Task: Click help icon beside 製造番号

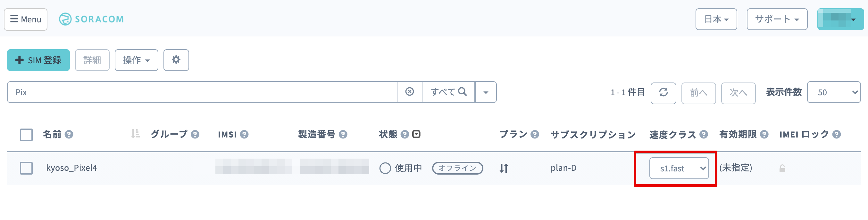Action: pos(343,135)
